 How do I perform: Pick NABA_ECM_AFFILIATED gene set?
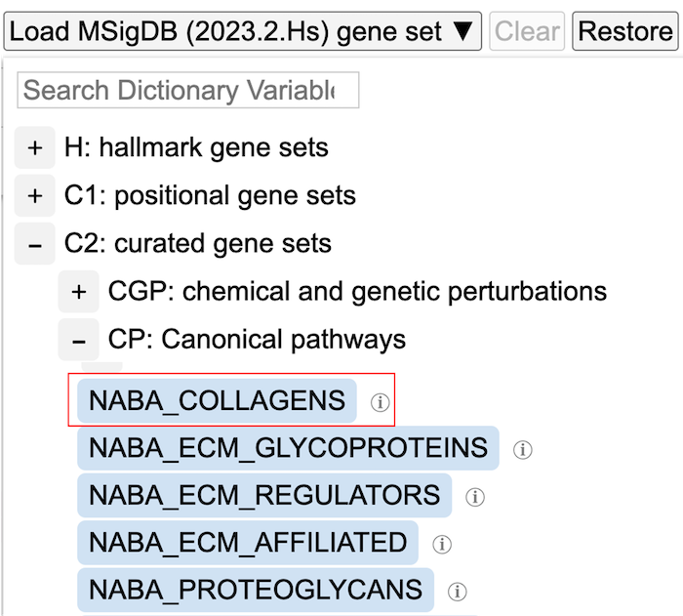(x=248, y=542)
